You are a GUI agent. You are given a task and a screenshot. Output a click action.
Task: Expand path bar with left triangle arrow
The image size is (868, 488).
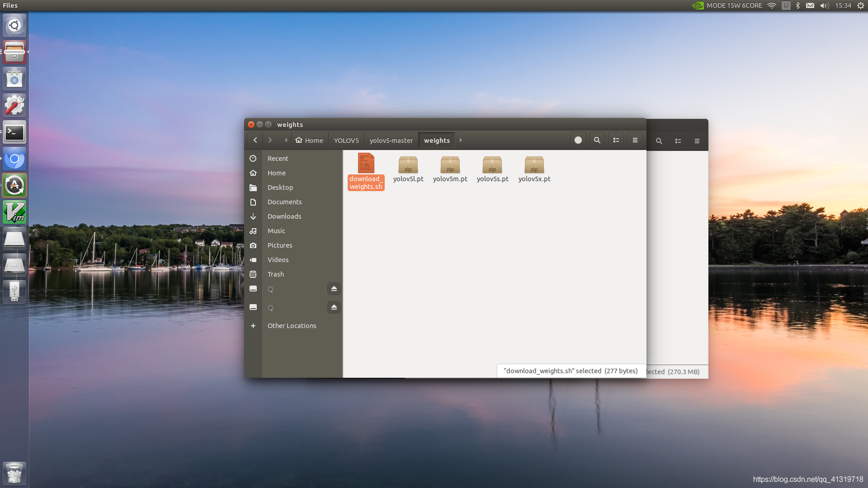(286, 140)
